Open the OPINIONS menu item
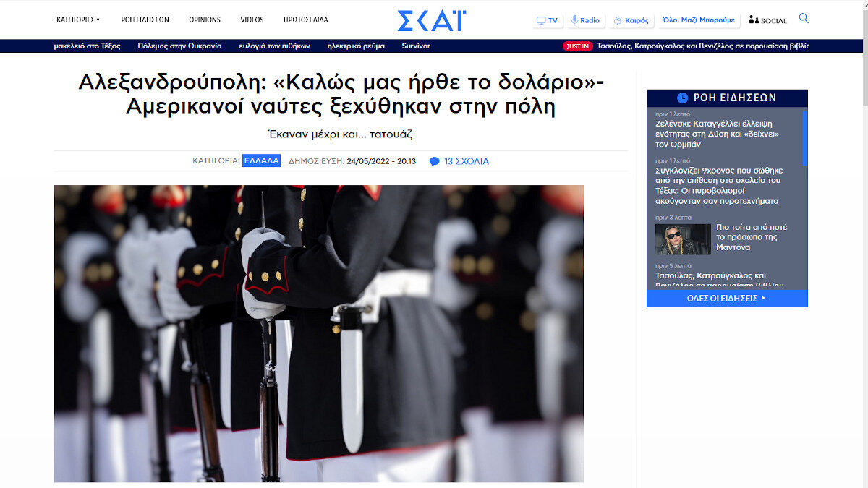The width and height of the screenshot is (868, 488). pyautogui.click(x=205, y=20)
